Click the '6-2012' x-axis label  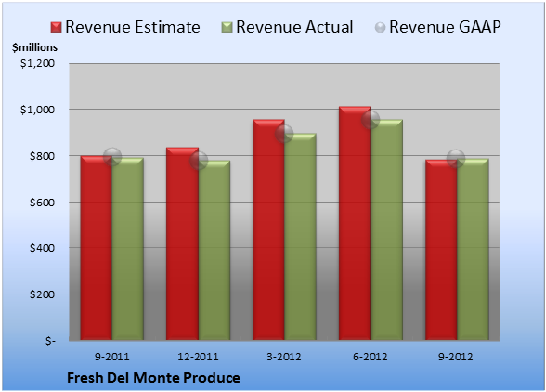coord(370,357)
